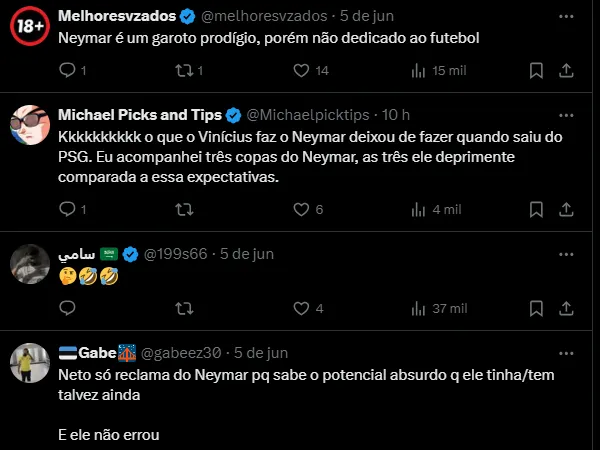Like the Melhoresvzados tweet about Neymar
Viewport: 600px width, 450px height.
tap(301, 71)
